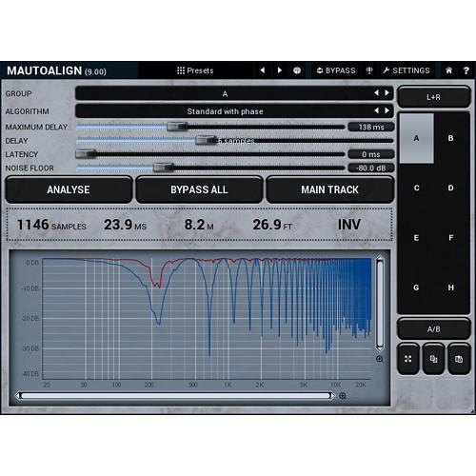Screen dimensions: 476x476
Task: Switch to next algorithm with right arrow
Action: (387, 110)
